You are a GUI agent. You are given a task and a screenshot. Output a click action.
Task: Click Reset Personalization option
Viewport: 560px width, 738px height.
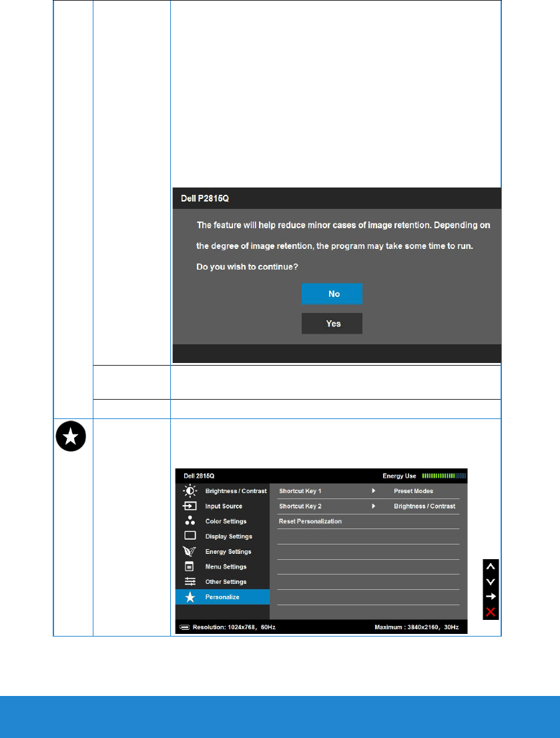310,521
